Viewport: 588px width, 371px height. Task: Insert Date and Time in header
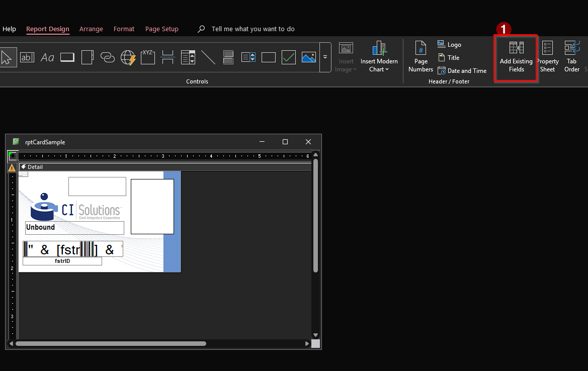462,71
